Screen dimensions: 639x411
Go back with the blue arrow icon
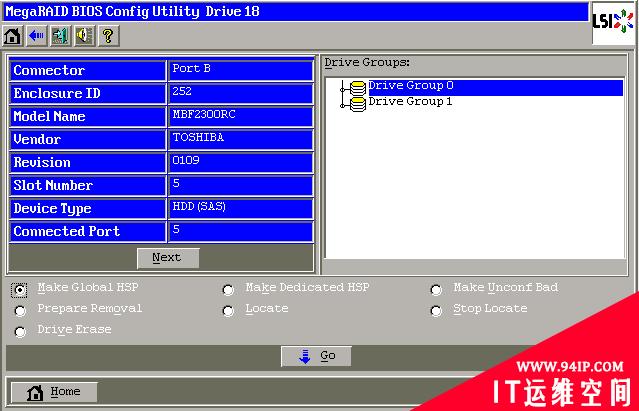click(x=37, y=36)
